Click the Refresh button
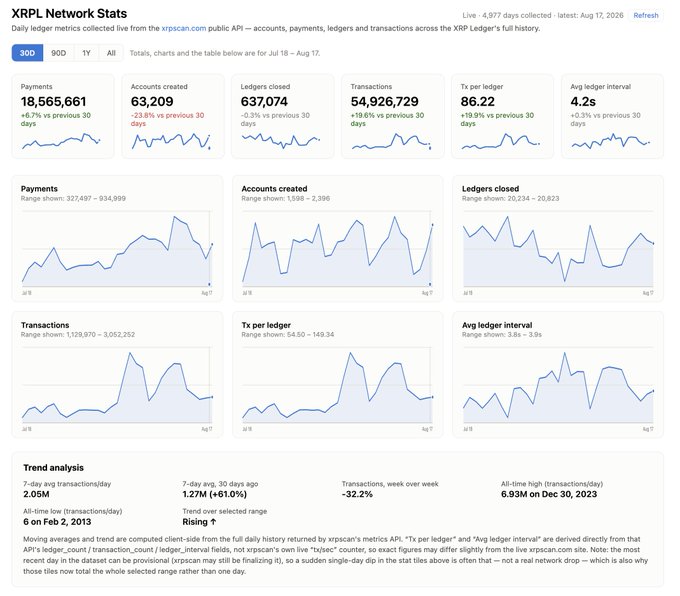The image size is (680, 596). (645, 15)
